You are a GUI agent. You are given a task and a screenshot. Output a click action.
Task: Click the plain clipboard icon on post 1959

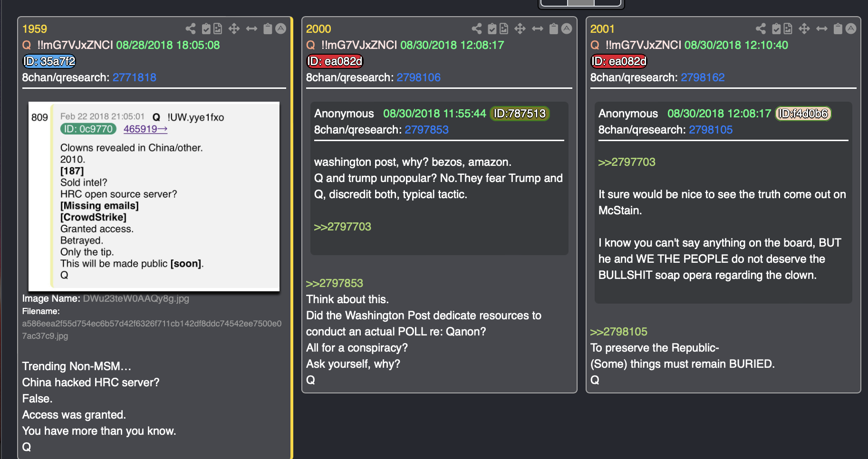268,29
